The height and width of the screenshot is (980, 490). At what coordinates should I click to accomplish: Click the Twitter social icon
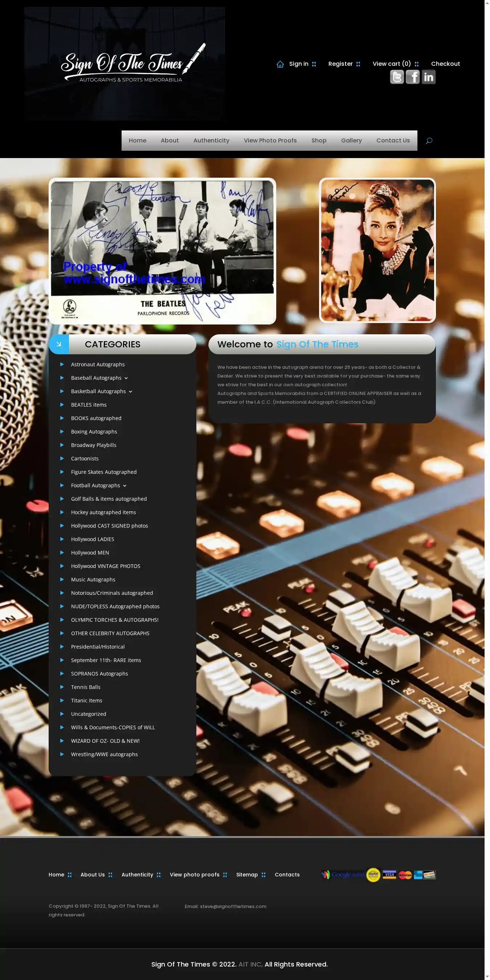(396, 77)
